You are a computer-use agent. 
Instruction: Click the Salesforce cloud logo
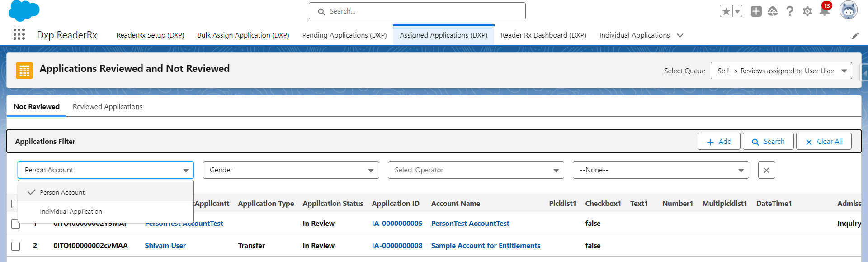pos(24,11)
